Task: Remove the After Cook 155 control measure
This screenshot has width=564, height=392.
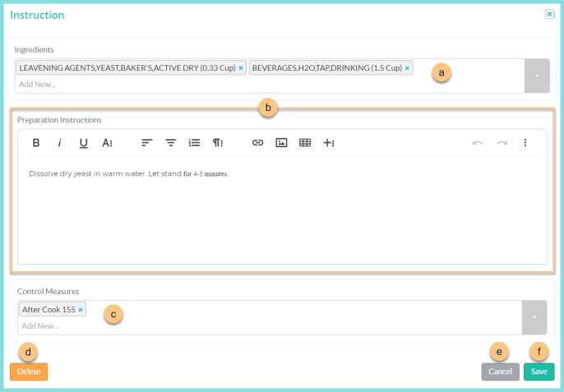Action: click(x=81, y=310)
